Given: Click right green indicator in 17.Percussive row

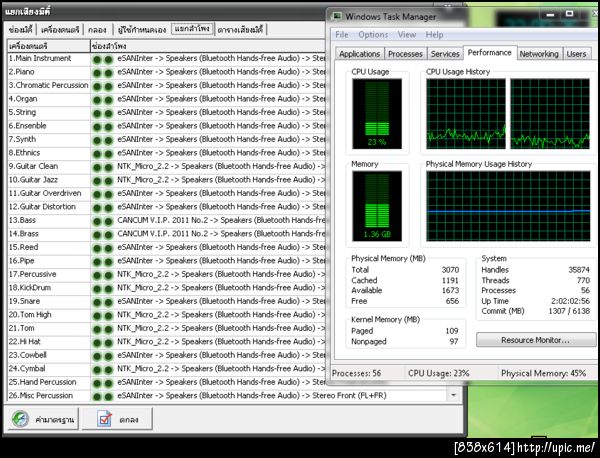Looking at the screenshot, I should pos(109,275).
